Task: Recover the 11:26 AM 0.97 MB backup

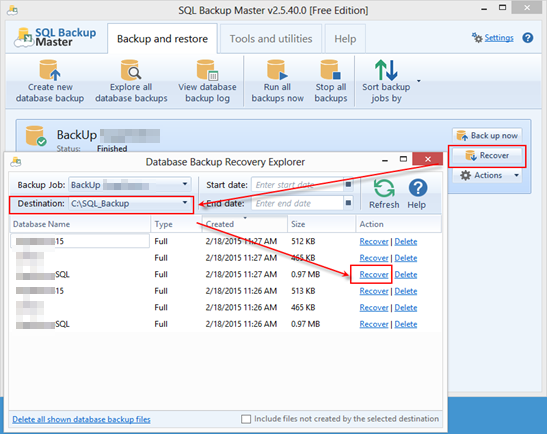Action: click(374, 324)
